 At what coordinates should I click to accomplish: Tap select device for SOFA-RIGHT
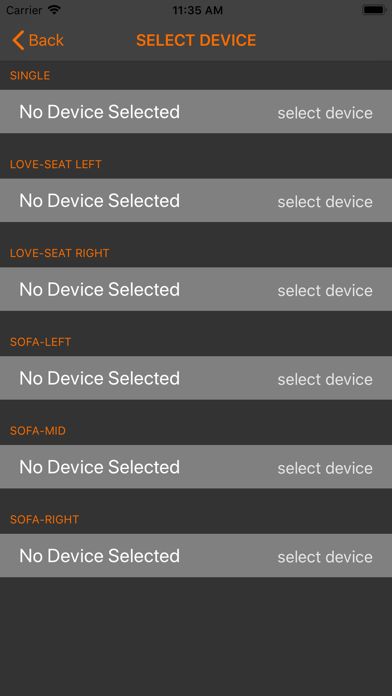point(325,557)
